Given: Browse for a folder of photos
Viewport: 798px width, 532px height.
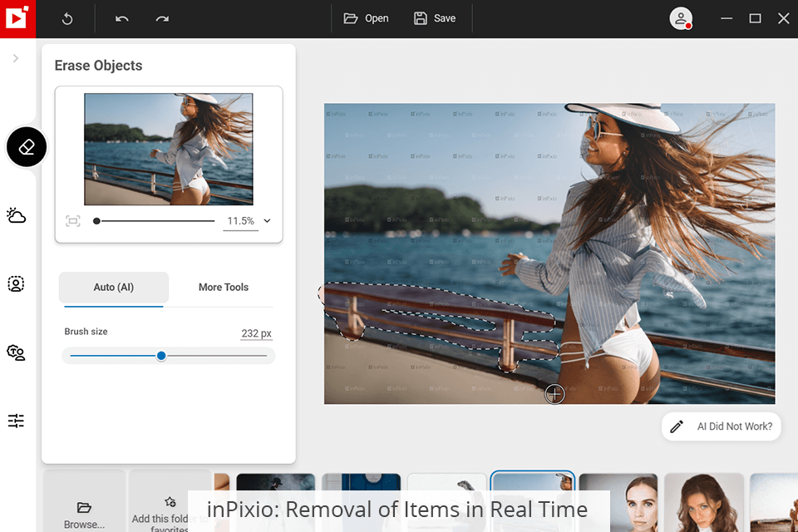Looking at the screenshot, I should 84,514.
